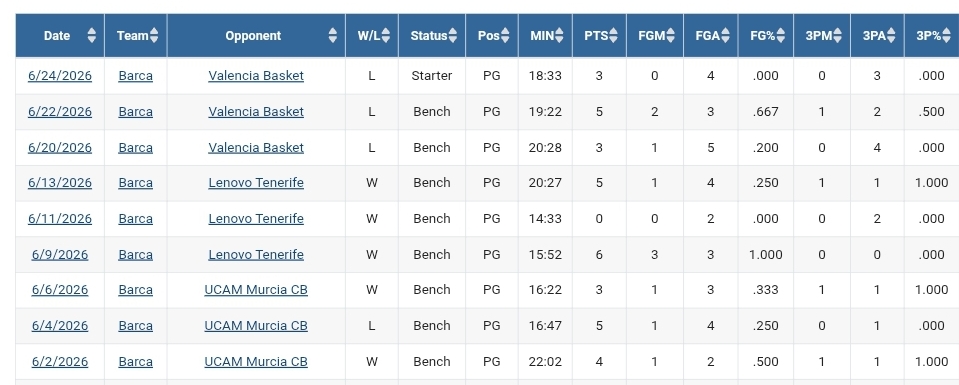Viewport: 959px width, 385px height.
Task: Open Valencia Basket link on 6/22/2026 row
Action: tap(256, 111)
